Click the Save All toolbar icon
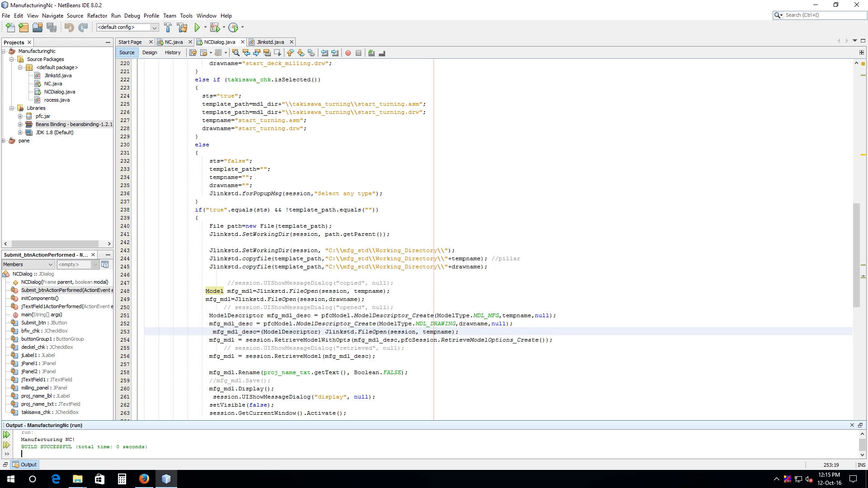The width and height of the screenshot is (868, 488). pos(52,28)
